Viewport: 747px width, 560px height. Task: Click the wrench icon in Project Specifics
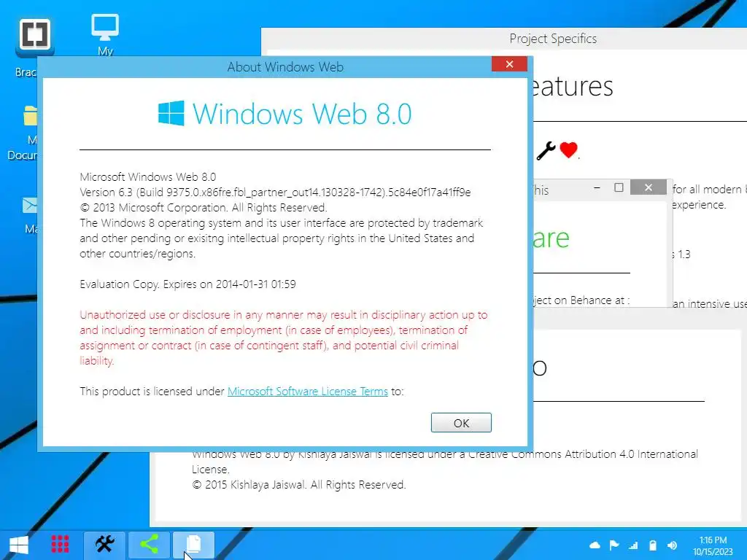pyautogui.click(x=546, y=151)
